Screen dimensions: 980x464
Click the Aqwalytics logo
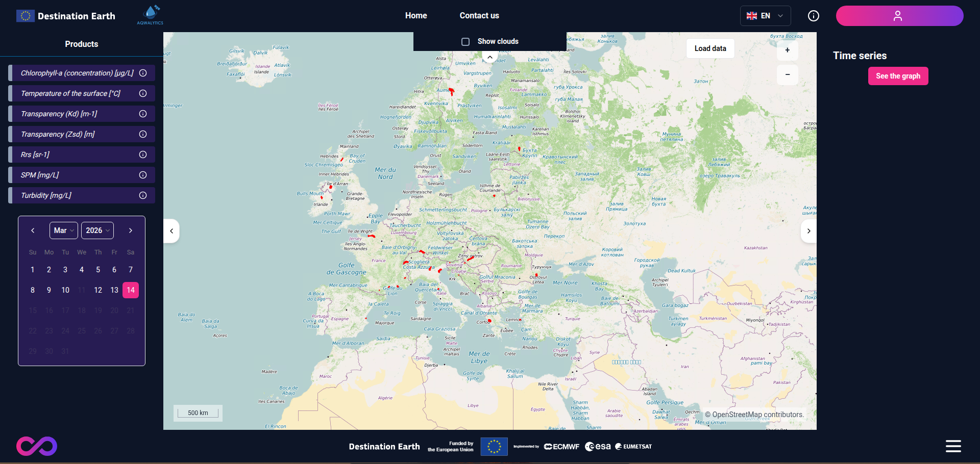[150, 15]
